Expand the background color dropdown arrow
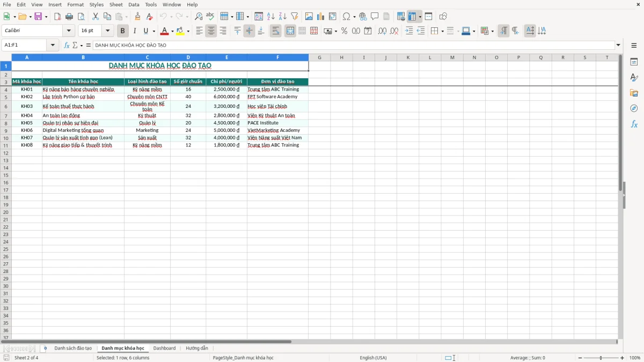The image size is (644, 362). click(188, 31)
